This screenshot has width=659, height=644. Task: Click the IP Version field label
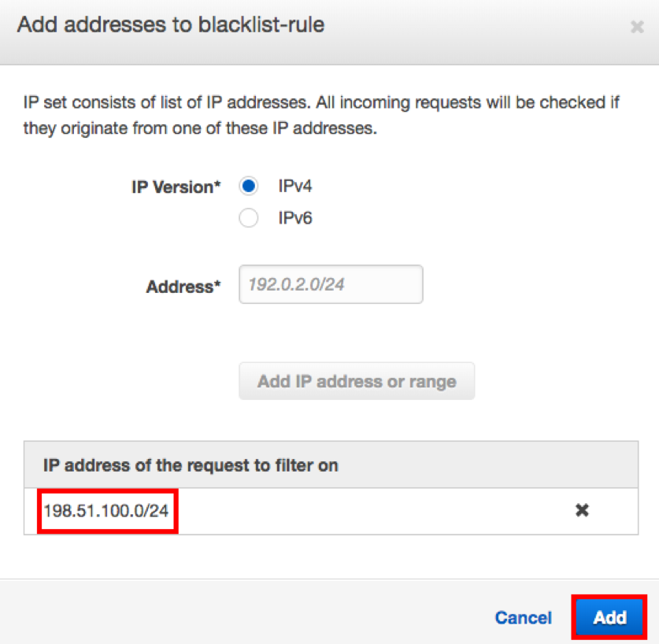click(176, 187)
